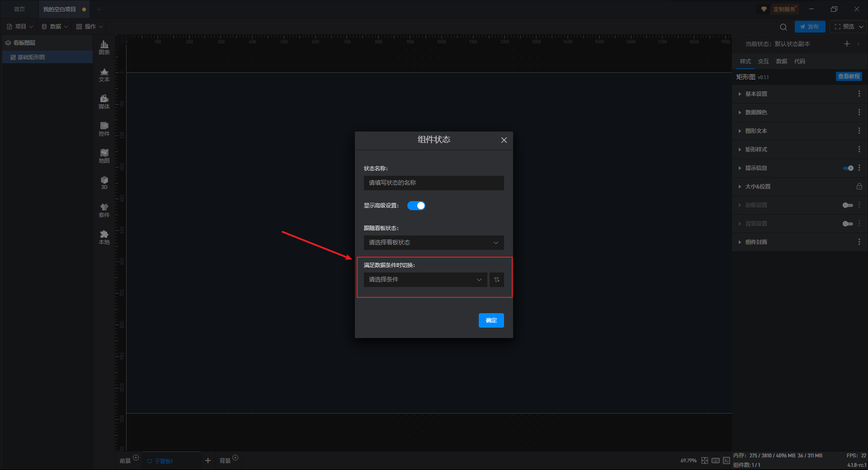Toggle 显示高级设置 switch off
868x470 pixels.
pos(416,206)
